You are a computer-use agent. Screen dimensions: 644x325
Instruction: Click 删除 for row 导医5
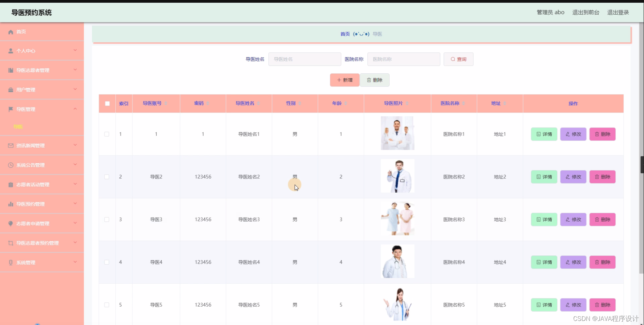[x=602, y=305]
